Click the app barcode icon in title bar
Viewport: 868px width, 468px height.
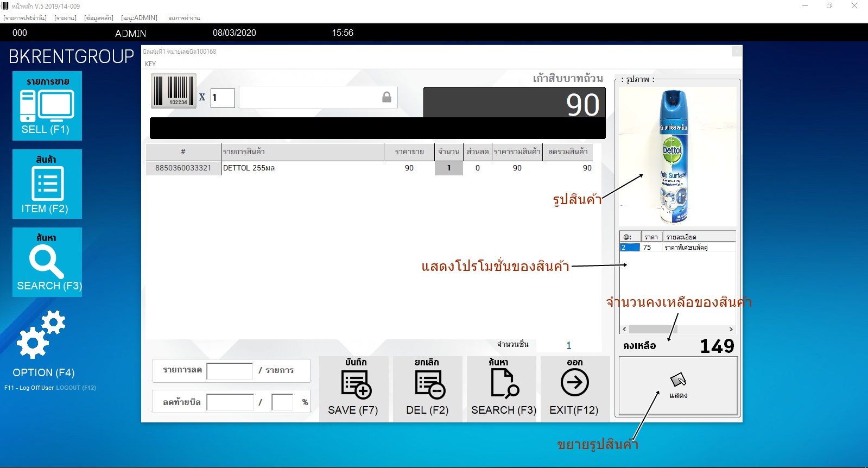point(5,6)
